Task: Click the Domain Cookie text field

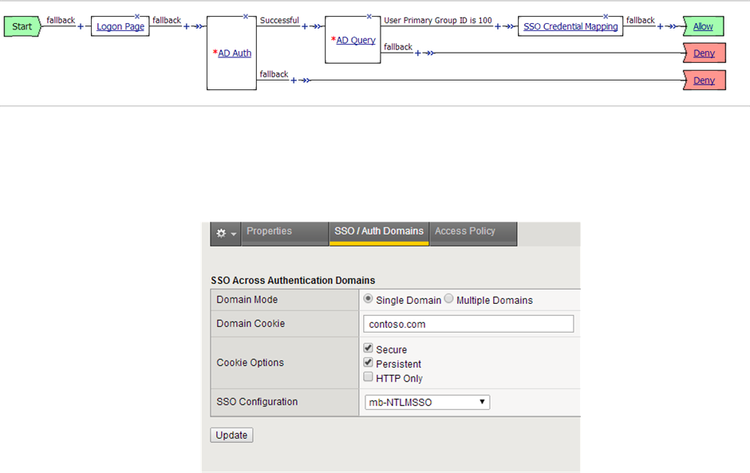Action: 469,324
